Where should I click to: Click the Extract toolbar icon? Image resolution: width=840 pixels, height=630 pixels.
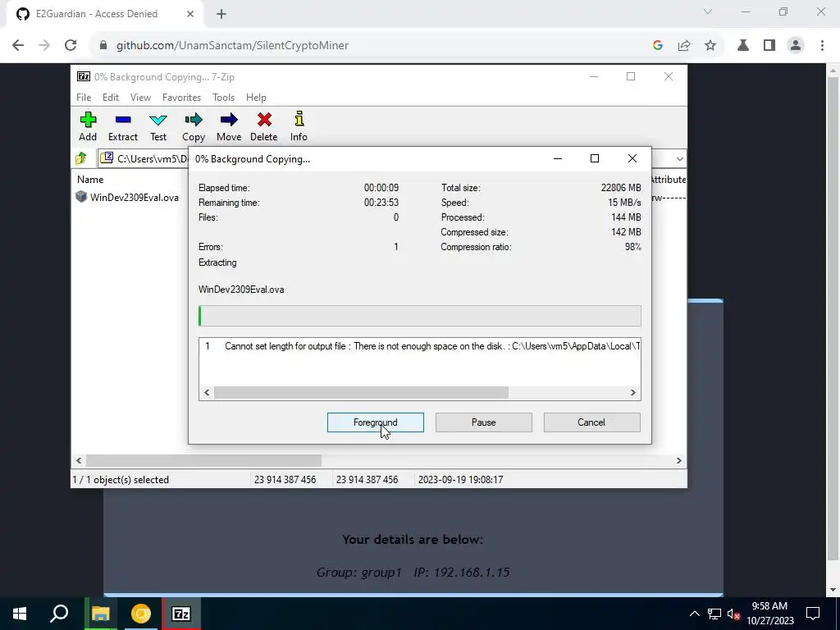(x=123, y=126)
